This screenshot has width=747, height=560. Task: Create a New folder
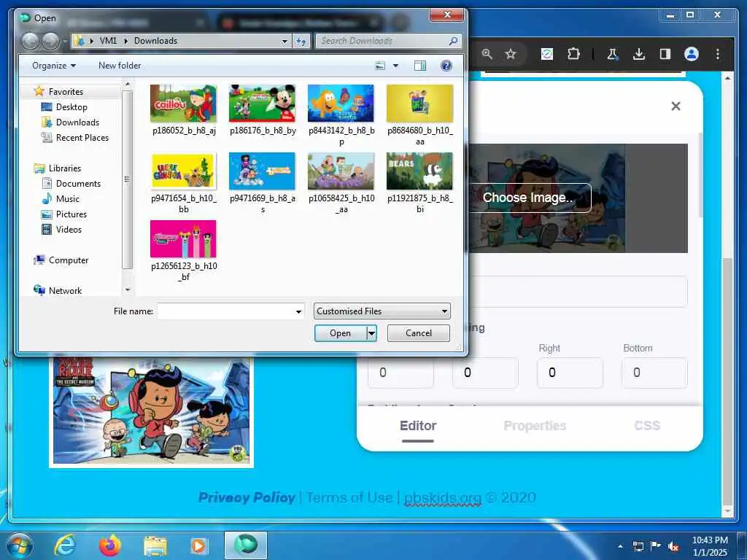(x=120, y=66)
